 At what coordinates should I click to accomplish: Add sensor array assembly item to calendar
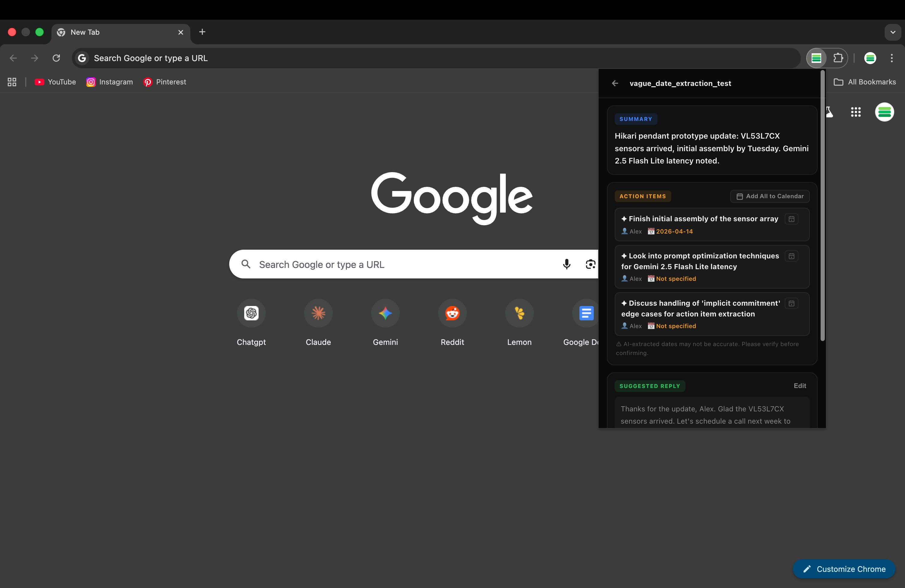coord(791,219)
